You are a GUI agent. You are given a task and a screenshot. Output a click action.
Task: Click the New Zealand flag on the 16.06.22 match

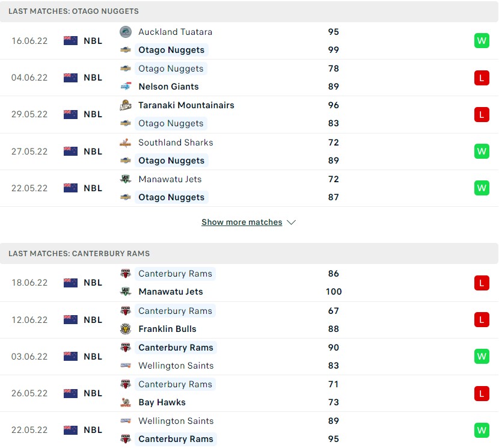[x=71, y=41]
